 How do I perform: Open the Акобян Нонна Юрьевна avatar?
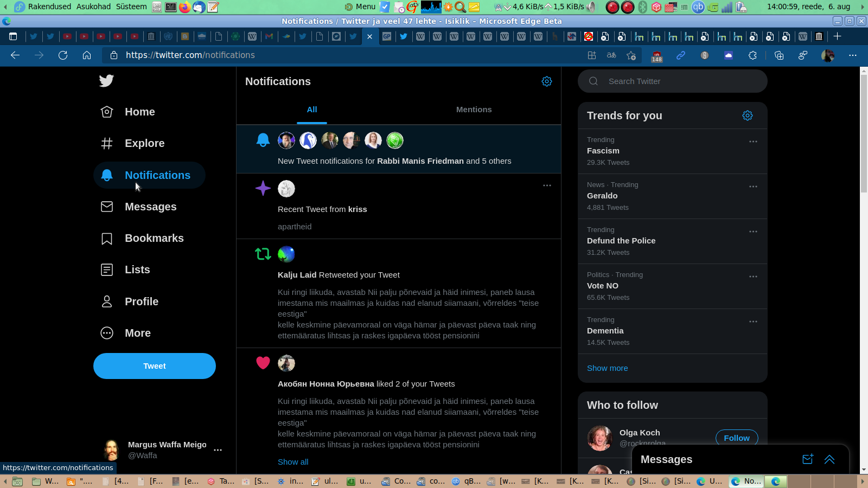pyautogui.click(x=286, y=363)
